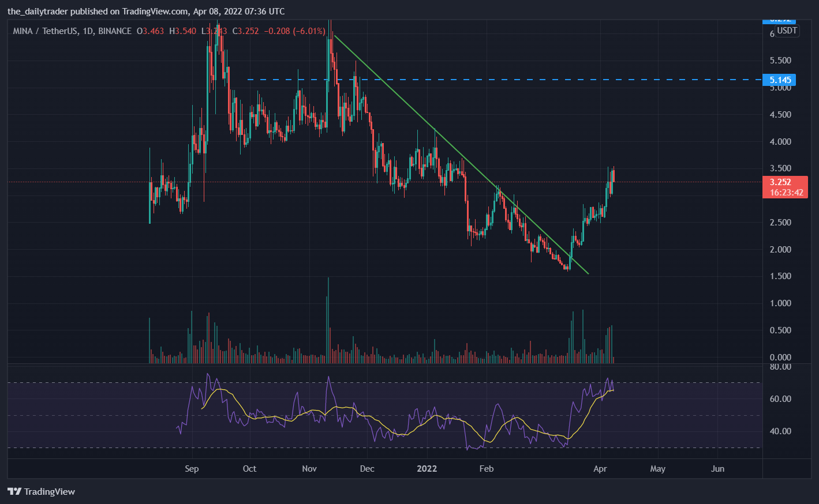Select the USDT currency label
The width and height of the screenshot is (819, 504).
click(787, 31)
